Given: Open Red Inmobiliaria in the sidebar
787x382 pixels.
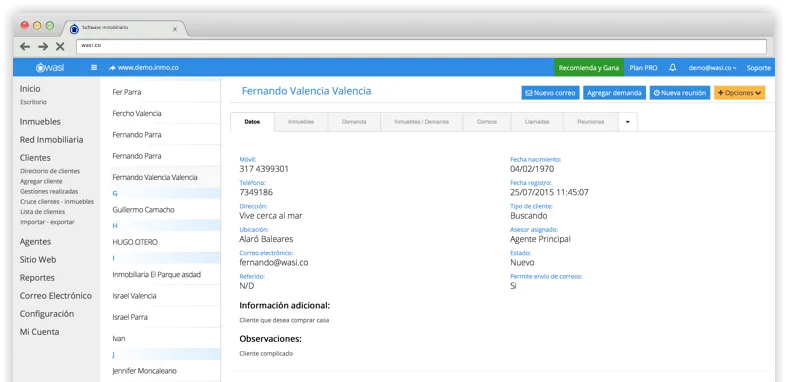Looking at the screenshot, I should tap(51, 140).
